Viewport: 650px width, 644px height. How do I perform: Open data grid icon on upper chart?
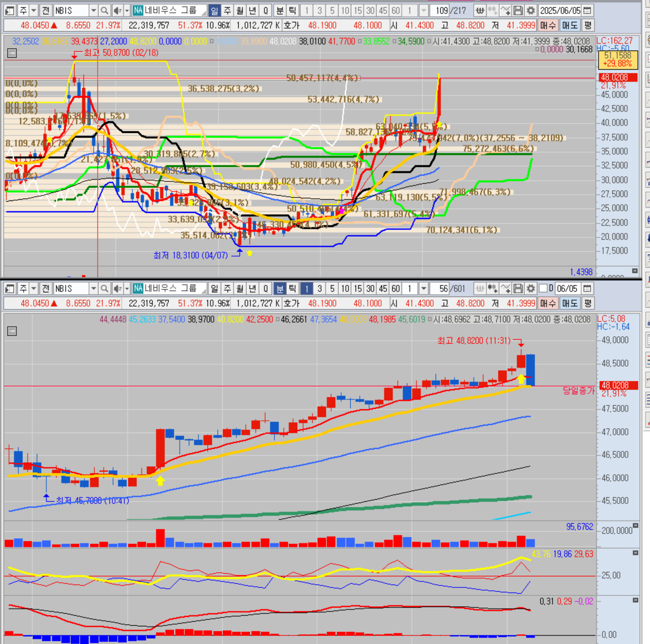12,53
